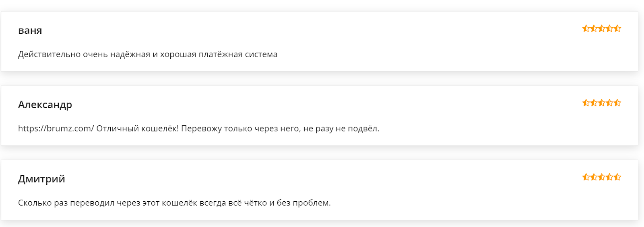This screenshot has width=644, height=227.
Task: Click the fifth star in ваня's rating
Action: 617,29
